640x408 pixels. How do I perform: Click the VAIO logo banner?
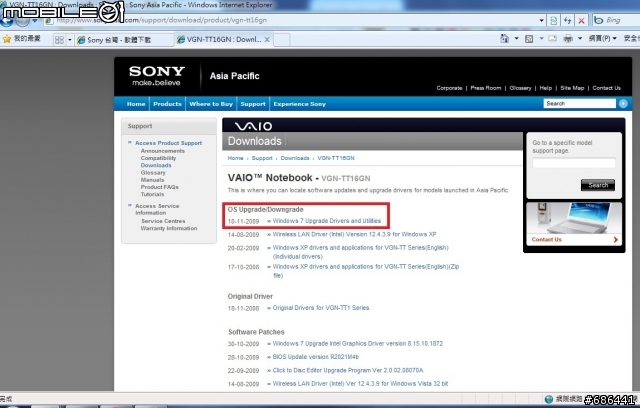(253, 126)
